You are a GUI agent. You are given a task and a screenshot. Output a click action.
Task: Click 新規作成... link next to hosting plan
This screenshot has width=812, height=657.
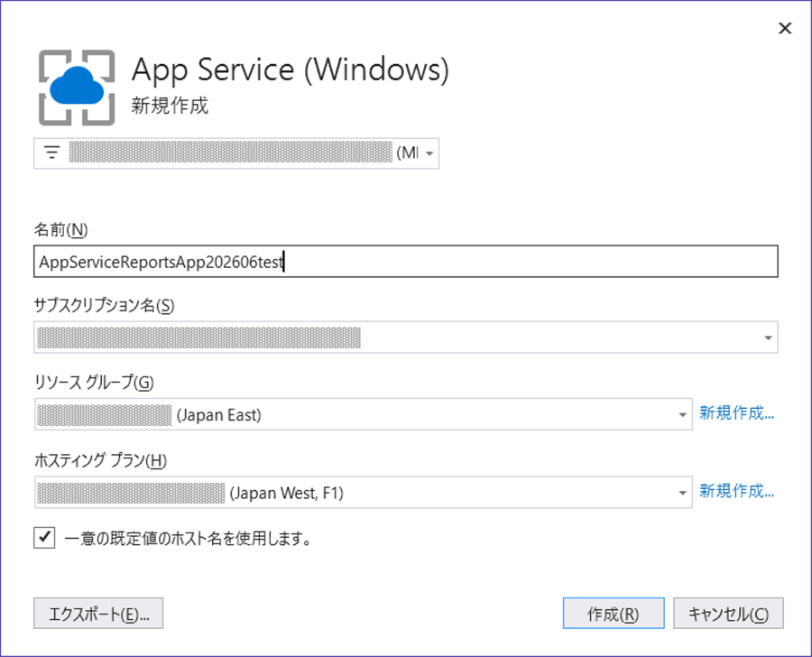coord(736,491)
